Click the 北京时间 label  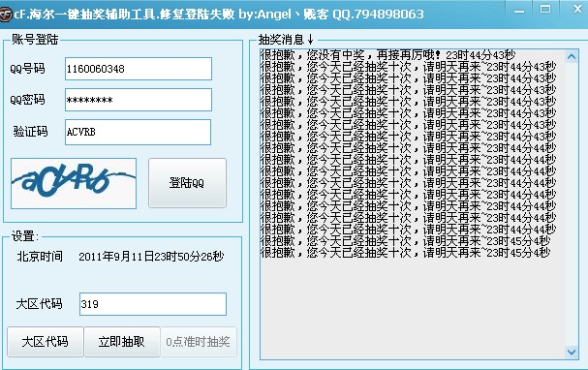click(40, 257)
